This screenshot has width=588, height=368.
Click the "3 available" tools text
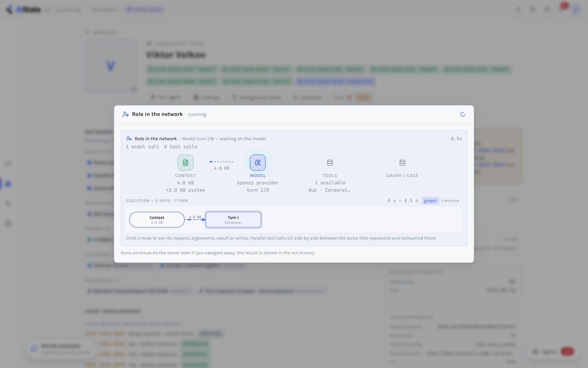330,183
